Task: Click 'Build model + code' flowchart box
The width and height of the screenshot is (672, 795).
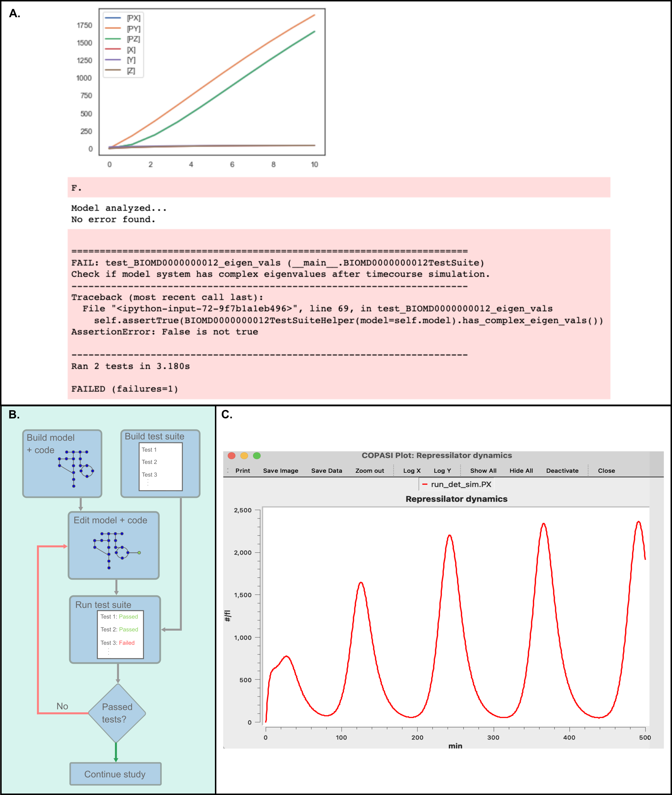Action: tap(62, 464)
